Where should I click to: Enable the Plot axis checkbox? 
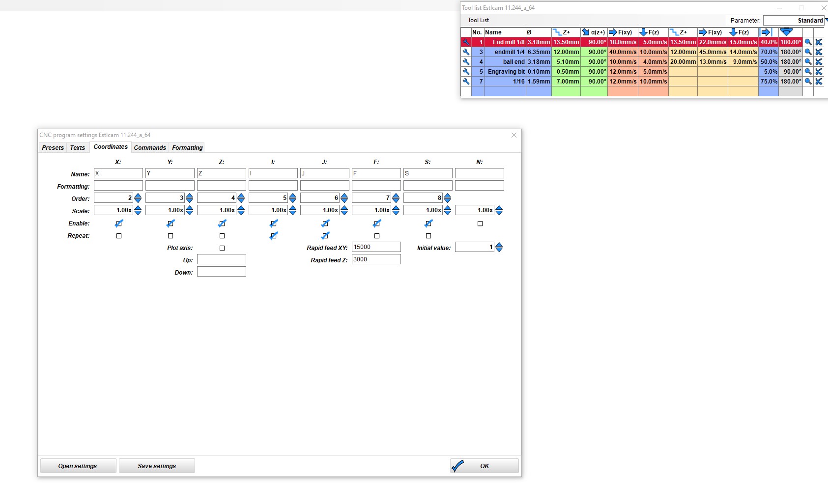[222, 248]
